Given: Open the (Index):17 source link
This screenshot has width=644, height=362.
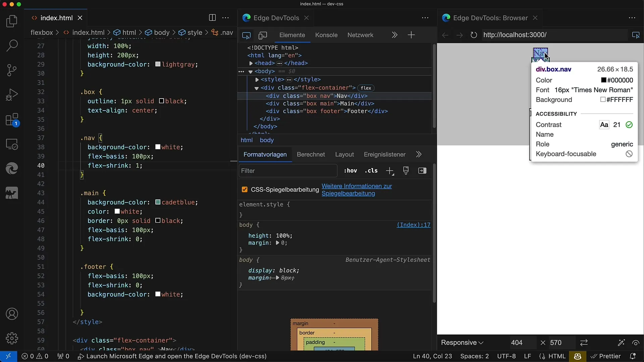Looking at the screenshot, I should point(414,225).
